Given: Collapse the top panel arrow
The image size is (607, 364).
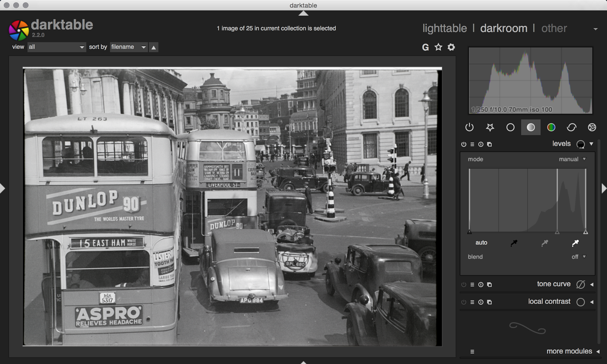Looking at the screenshot, I should [x=303, y=13].
